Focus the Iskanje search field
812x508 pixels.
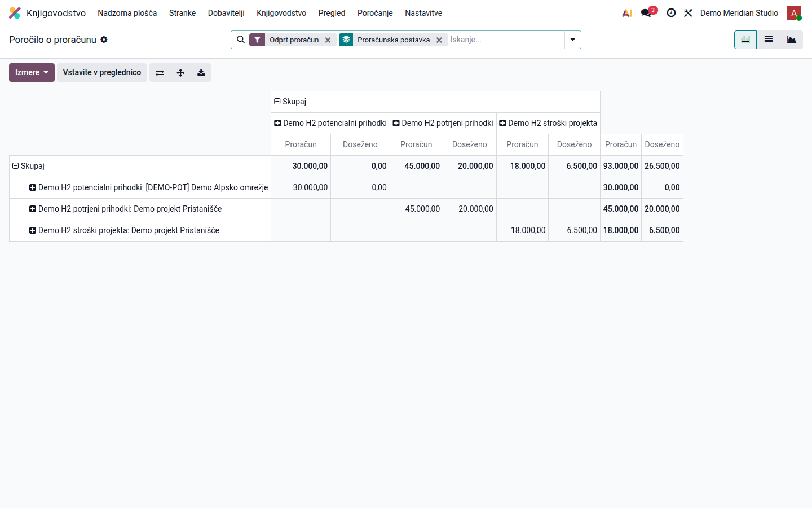tap(506, 40)
